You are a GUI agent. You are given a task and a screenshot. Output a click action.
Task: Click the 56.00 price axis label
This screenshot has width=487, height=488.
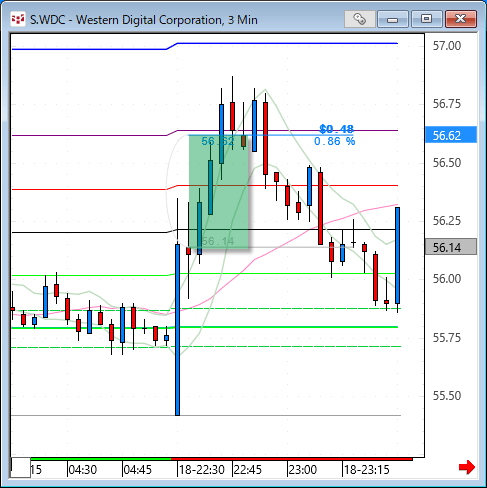447,279
